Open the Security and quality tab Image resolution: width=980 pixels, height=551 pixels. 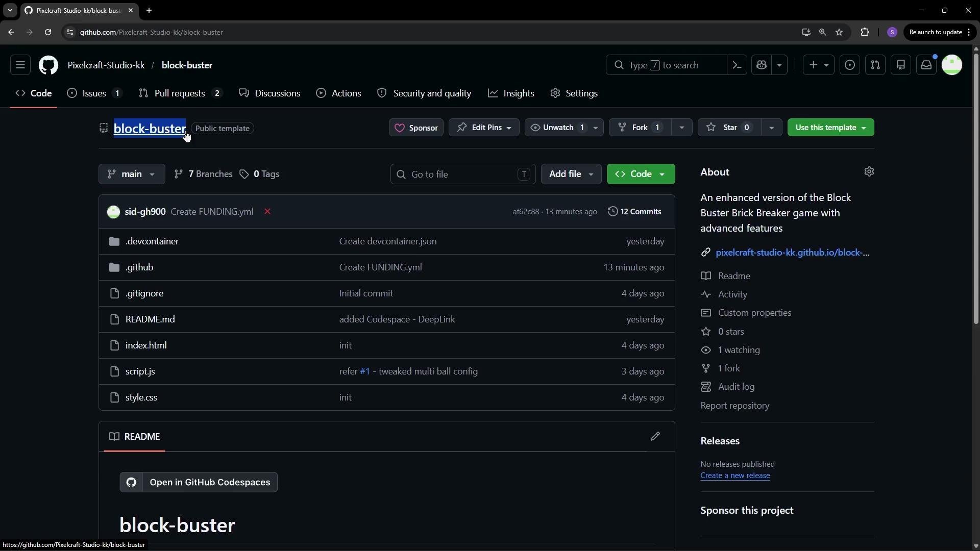point(424,93)
